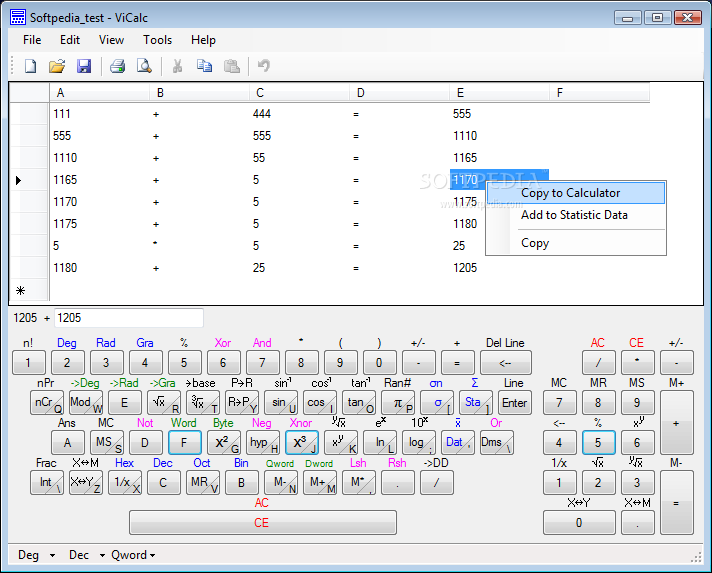The image size is (712, 573).
Task: Open the View menu
Action: point(111,40)
